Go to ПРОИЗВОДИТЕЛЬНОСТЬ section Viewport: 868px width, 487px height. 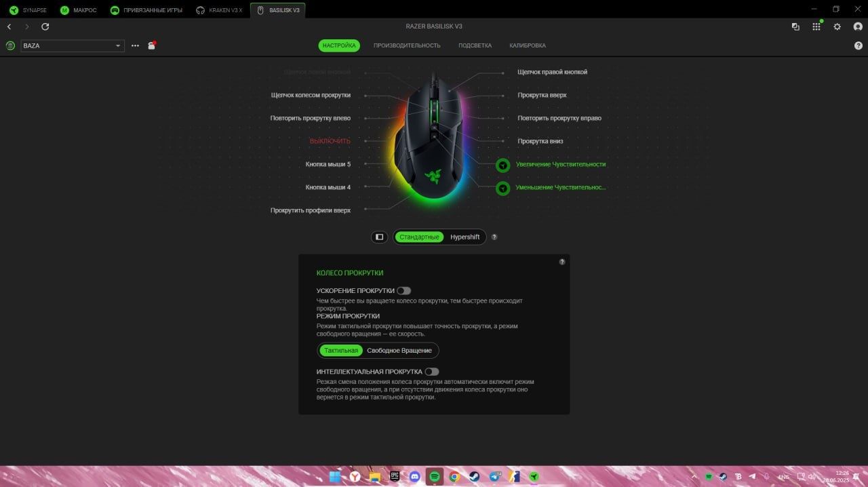[407, 45]
